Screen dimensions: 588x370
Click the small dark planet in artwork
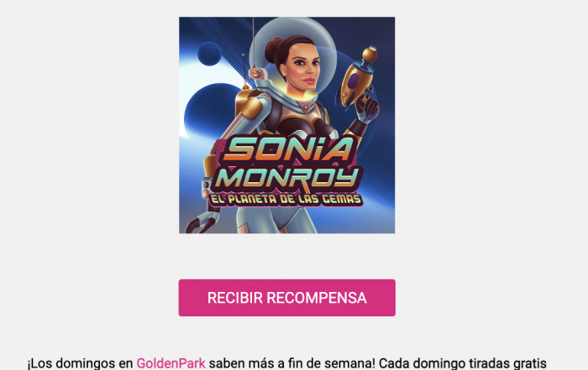tap(209, 54)
